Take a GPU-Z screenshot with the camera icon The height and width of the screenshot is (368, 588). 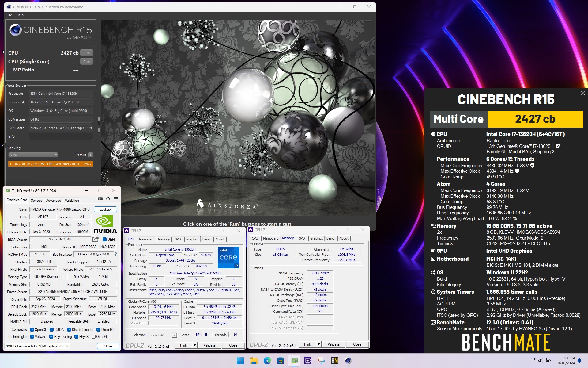100,199
